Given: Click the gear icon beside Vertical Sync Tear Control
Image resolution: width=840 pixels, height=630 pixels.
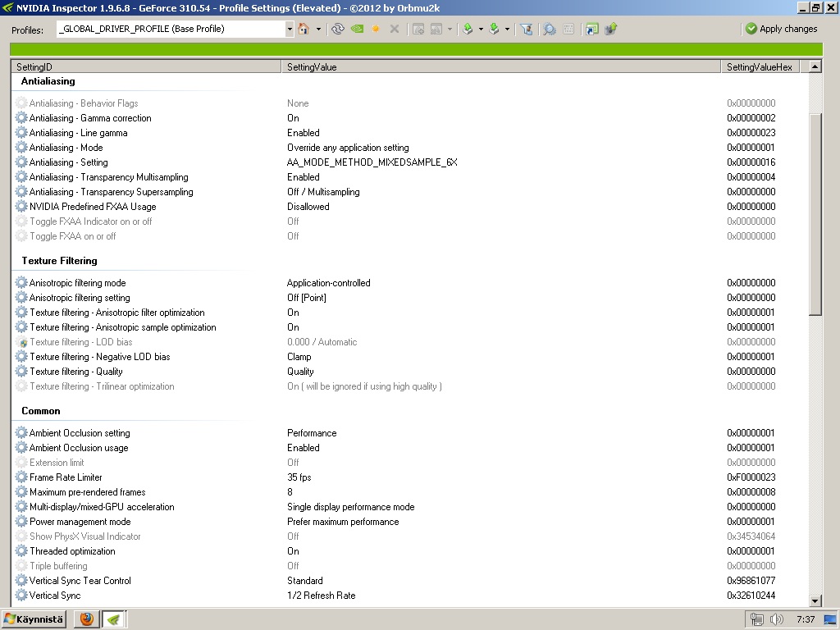Looking at the screenshot, I should [21, 581].
